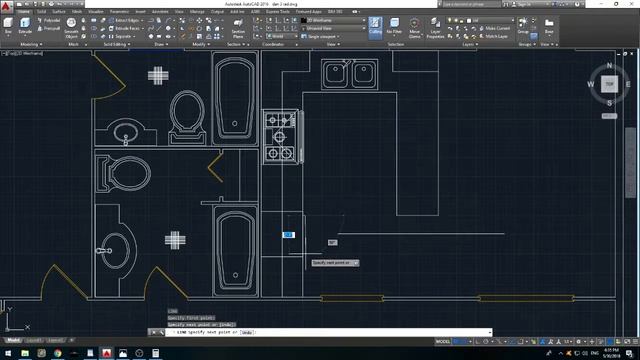
Task: Click the N compass direction on ViewCube
Action: tap(609, 65)
